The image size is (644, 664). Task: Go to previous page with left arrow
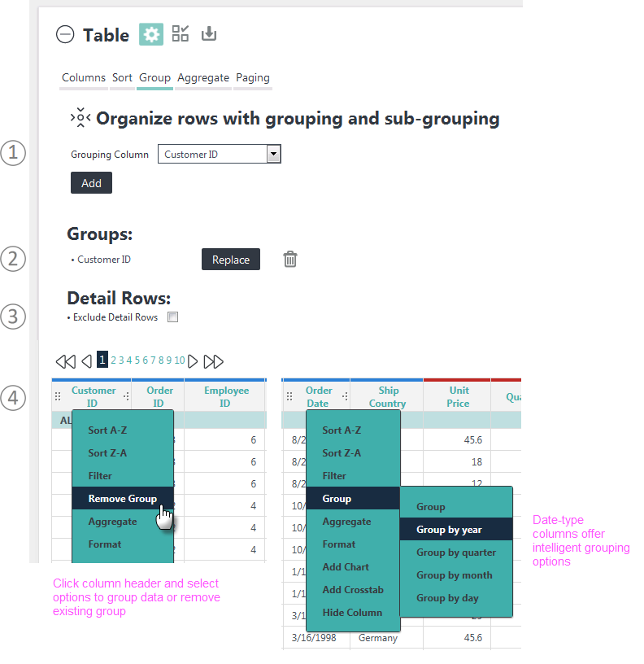point(87,361)
